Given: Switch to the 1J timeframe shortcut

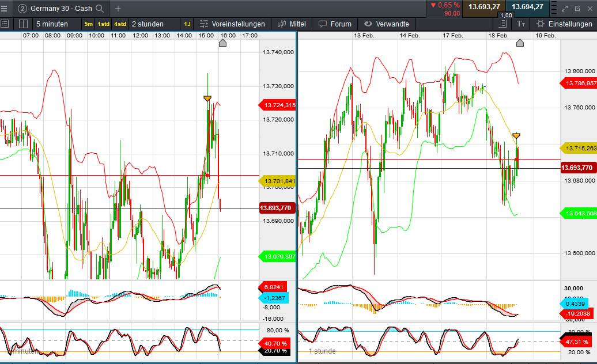Looking at the screenshot, I should coord(187,24).
